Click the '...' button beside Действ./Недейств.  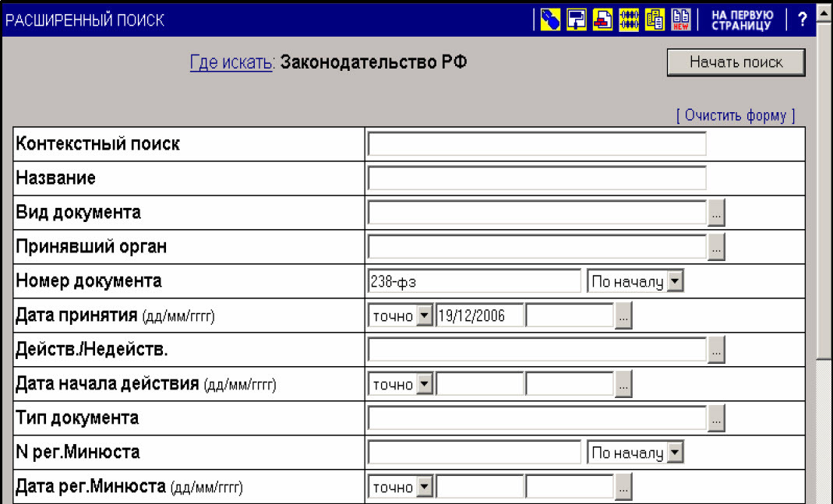pos(717,349)
